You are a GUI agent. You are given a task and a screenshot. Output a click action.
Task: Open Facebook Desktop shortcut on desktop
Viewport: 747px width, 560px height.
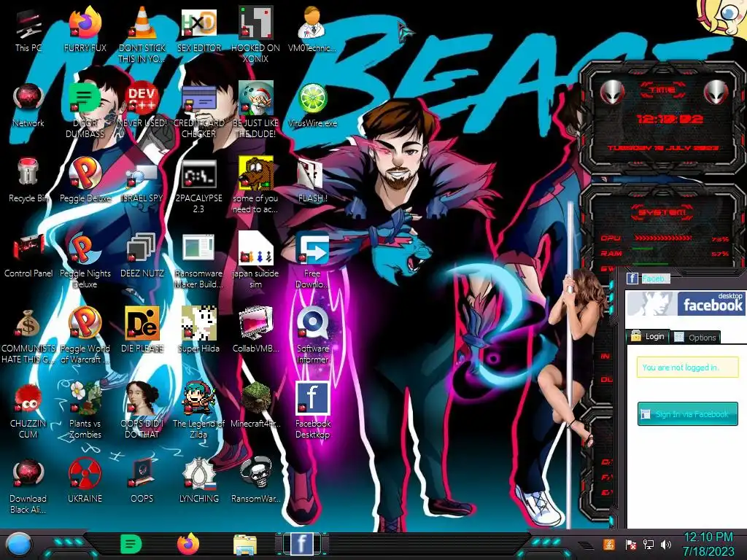click(312, 411)
